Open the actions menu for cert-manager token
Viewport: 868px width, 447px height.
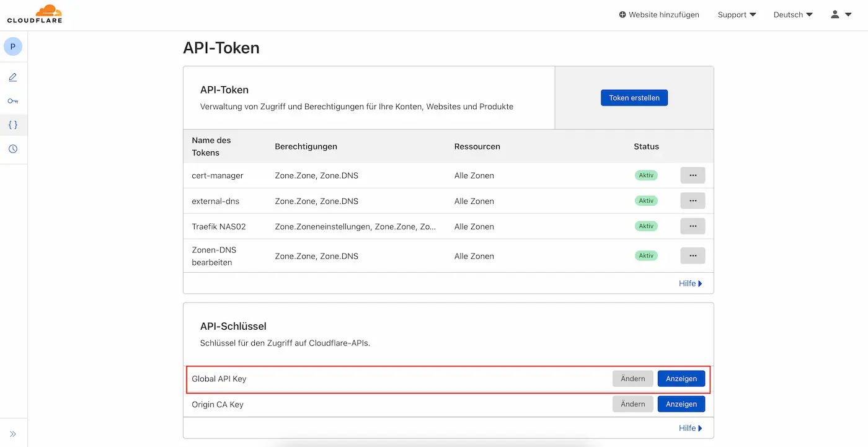[x=693, y=175]
